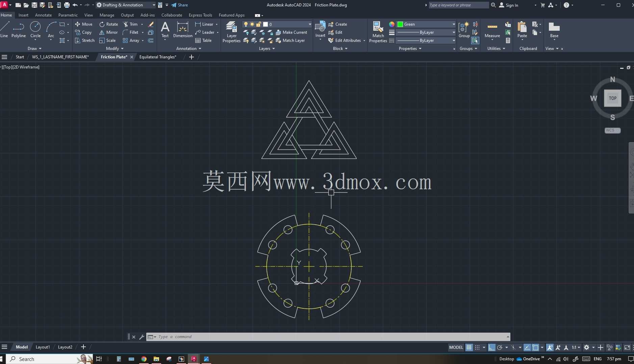The image size is (634, 364).
Task: Click the Table tool
Action: (x=203, y=40)
